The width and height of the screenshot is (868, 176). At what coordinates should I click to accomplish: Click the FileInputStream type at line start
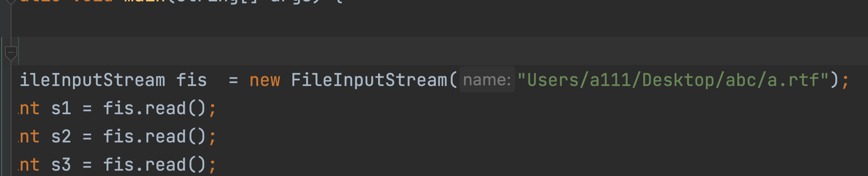coord(92,80)
